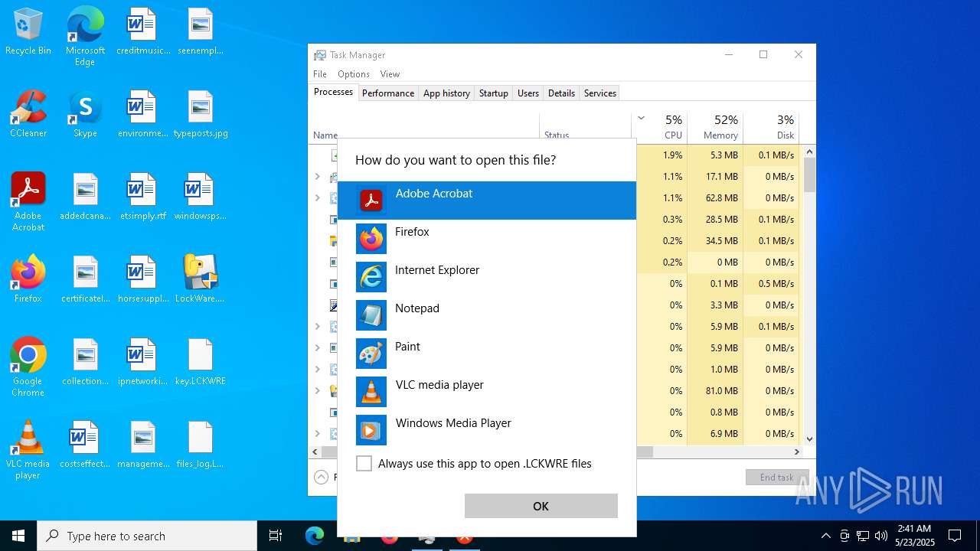This screenshot has width=980, height=551.
Task: Open the File menu in Task Manager
Action: click(x=320, y=74)
